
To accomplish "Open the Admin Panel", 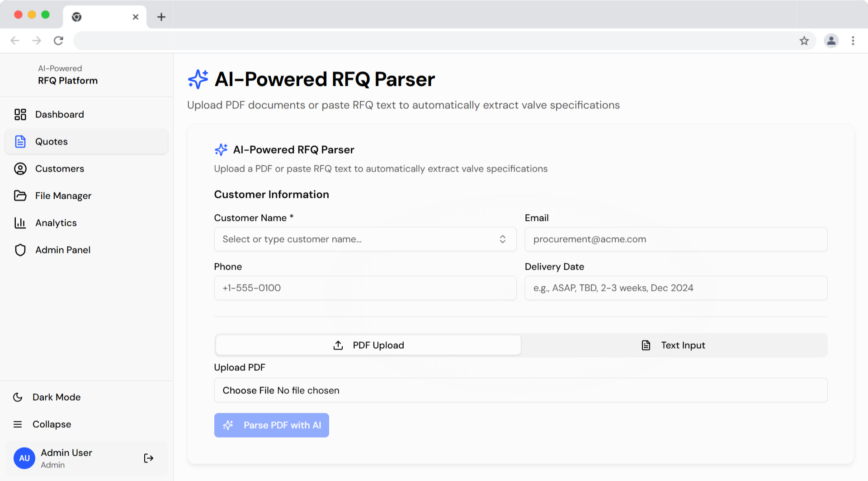I will [x=86, y=250].
